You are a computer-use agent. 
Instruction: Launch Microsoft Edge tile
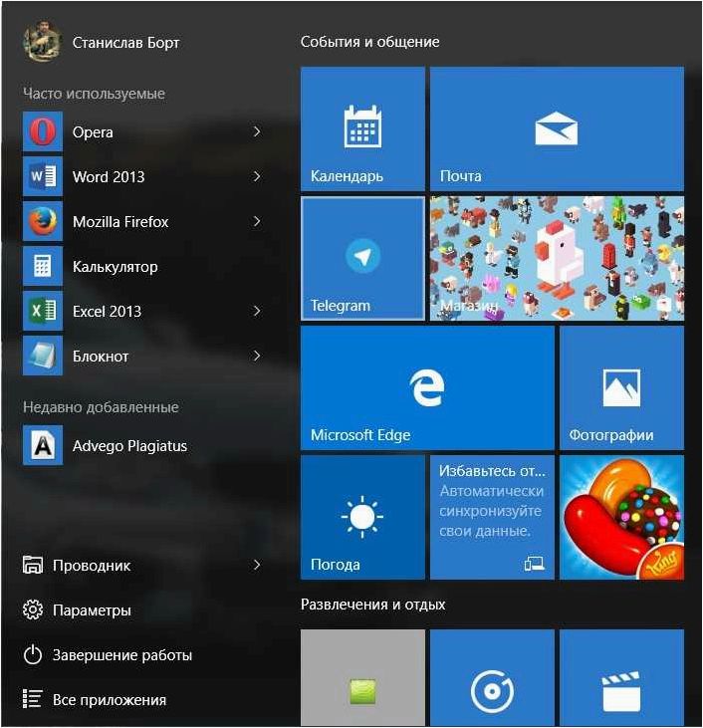pos(427,387)
